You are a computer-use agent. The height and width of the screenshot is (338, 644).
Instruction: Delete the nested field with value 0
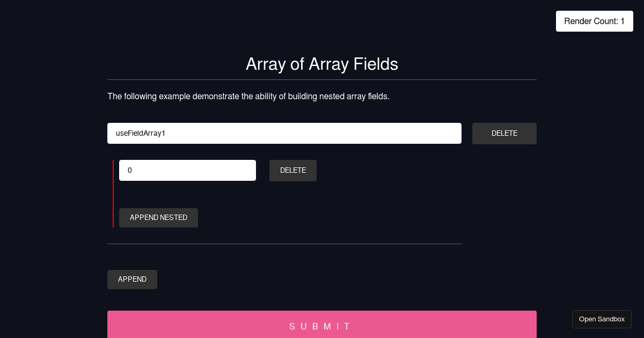point(293,171)
